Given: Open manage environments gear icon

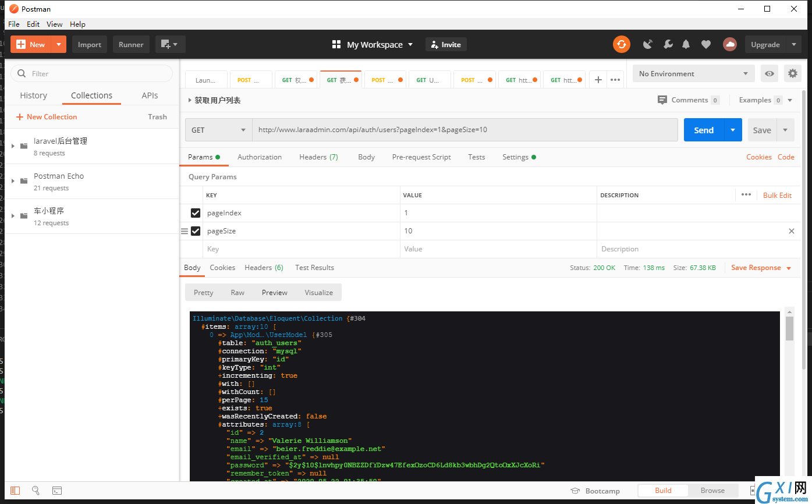Looking at the screenshot, I should tap(792, 74).
